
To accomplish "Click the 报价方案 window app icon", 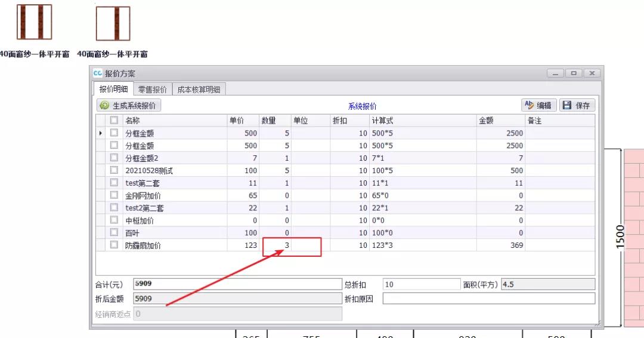I will pyautogui.click(x=98, y=73).
